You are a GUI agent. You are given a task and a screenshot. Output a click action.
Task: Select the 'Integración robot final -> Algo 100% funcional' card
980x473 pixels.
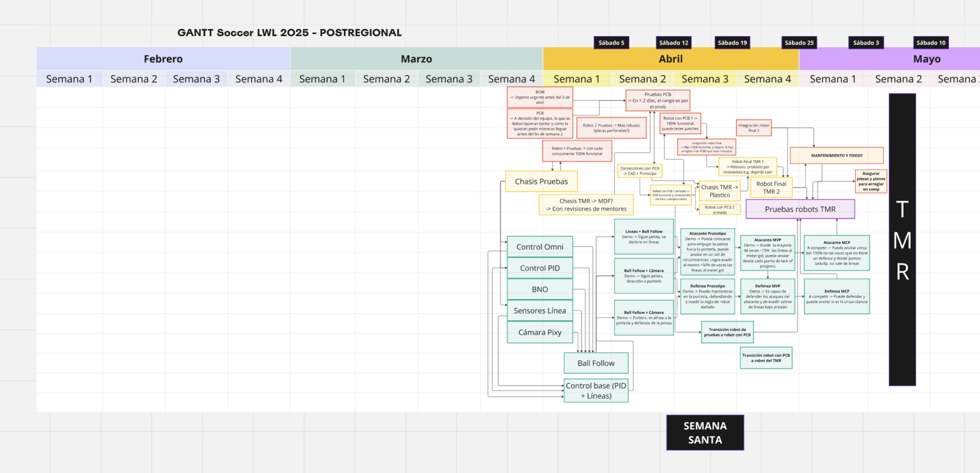tap(706, 147)
